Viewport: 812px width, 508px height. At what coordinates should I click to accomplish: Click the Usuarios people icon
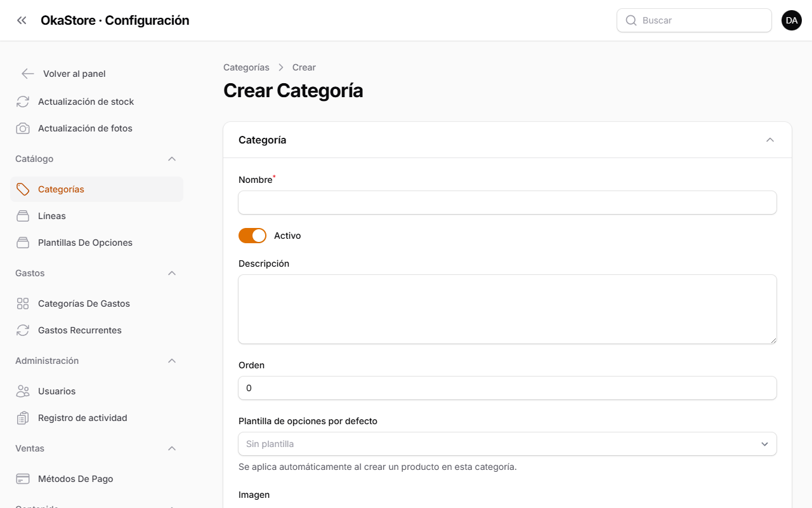click(x=23, y=391)
